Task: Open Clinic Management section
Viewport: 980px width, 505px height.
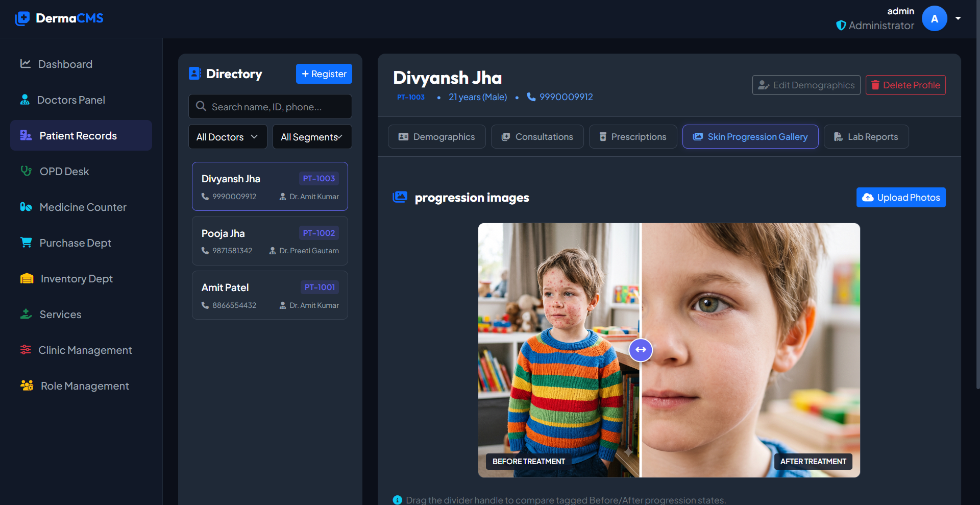Action: click(81, 350)
